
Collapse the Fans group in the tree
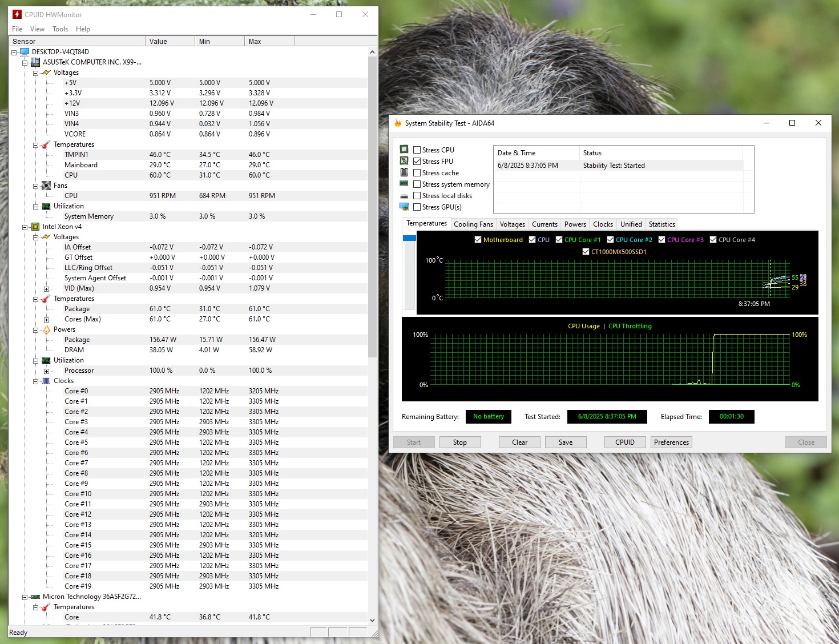36,186
